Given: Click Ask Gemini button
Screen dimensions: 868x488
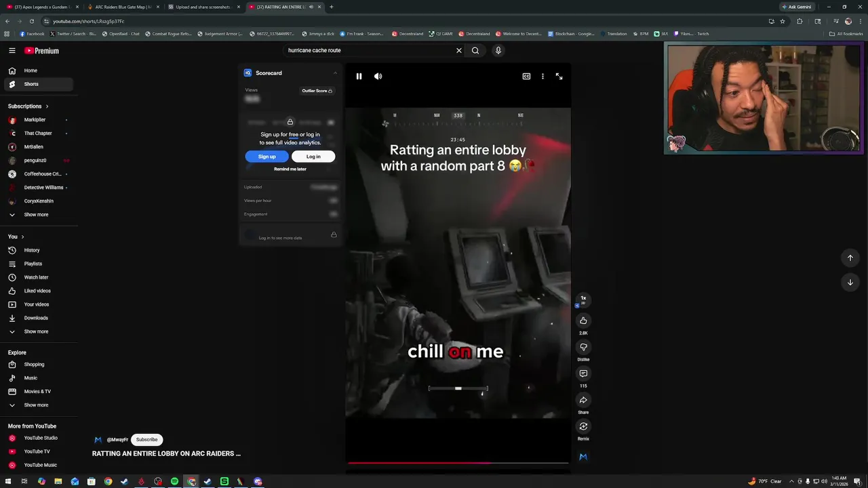Looking at the screenshot, I should (x=796, y=7).
